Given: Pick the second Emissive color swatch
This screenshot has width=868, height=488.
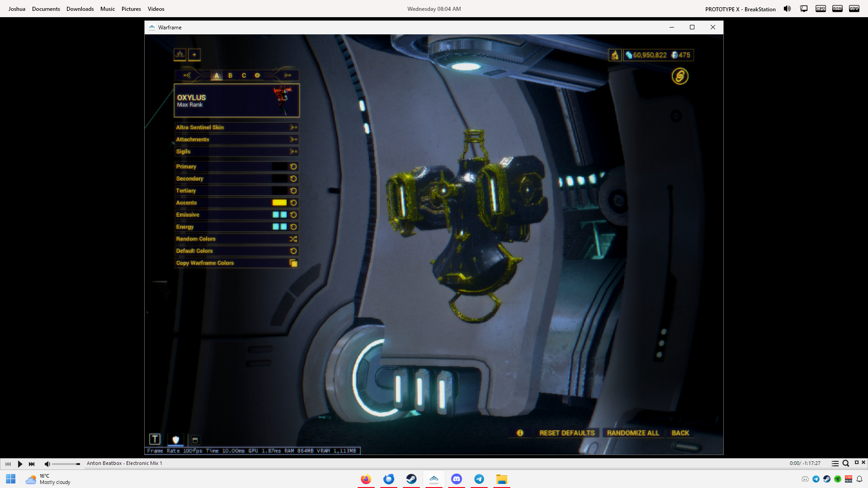Looking at the screenshot, I should pos(283,215).
